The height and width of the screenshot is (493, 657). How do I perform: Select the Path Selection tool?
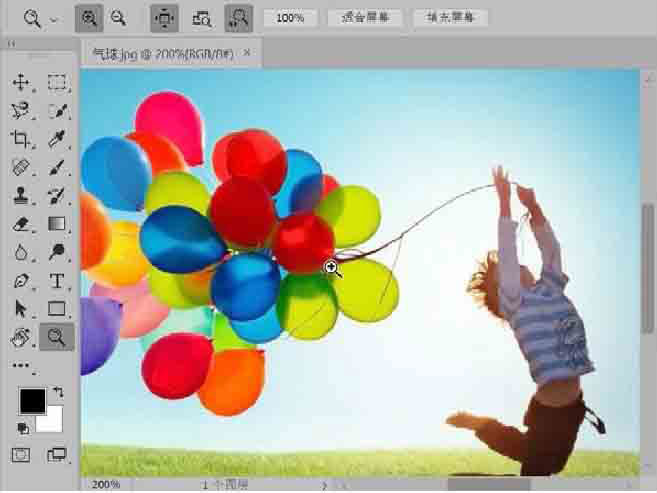click(x=21, y=309)
